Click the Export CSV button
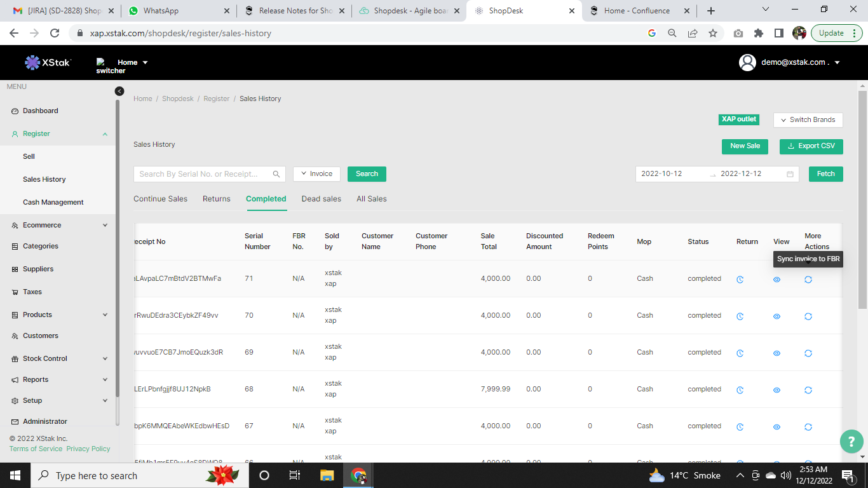Screen dimensions: 868x488 pos(811,146)
